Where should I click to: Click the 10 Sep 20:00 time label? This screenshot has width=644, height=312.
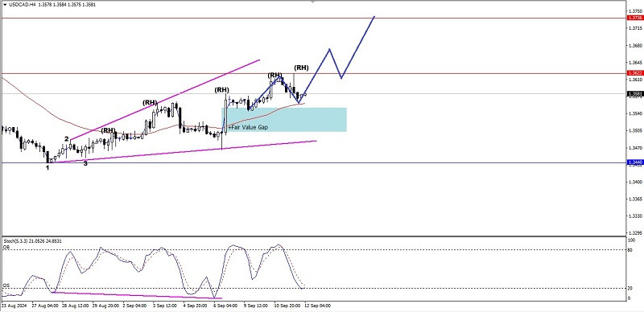[287, 306]
